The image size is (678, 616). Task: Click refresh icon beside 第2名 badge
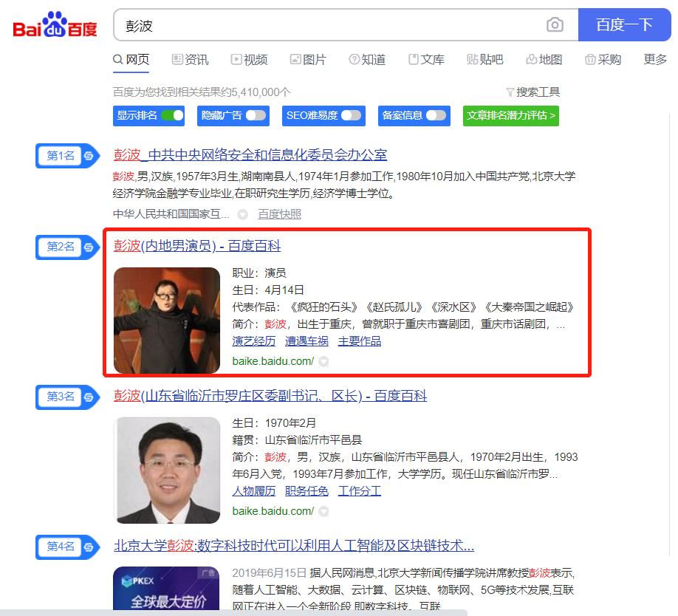point(89,247)
